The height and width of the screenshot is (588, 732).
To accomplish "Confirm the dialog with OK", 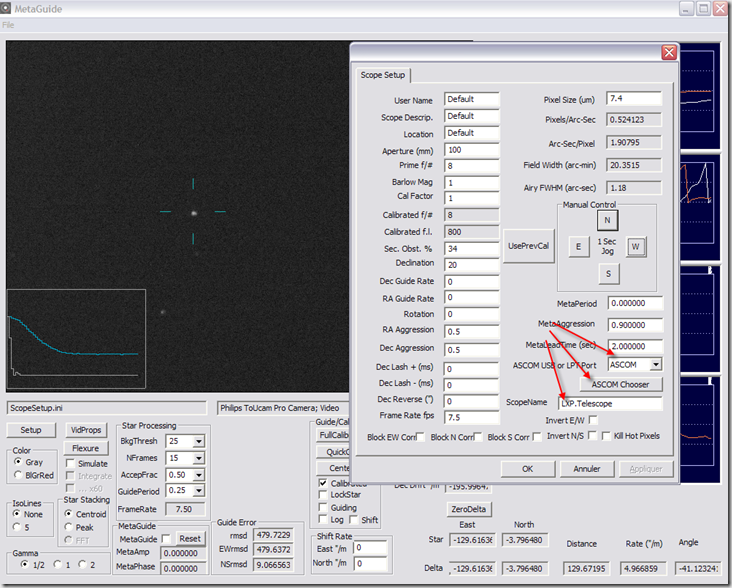I will [528, 469].
